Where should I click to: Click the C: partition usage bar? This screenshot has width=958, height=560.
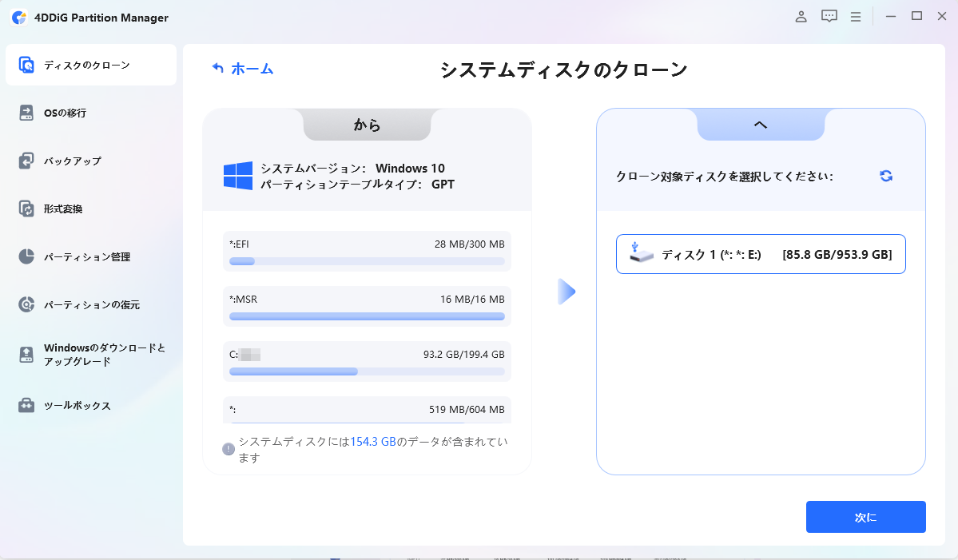(367, 371)
